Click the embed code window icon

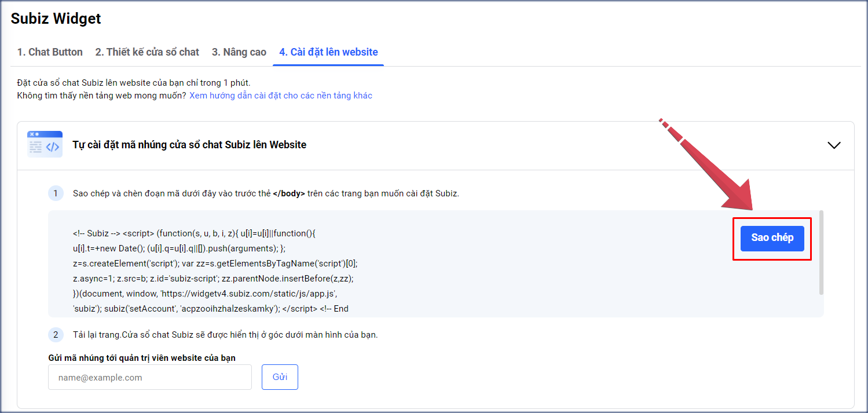pyautogui.click(x=45, y=145)
